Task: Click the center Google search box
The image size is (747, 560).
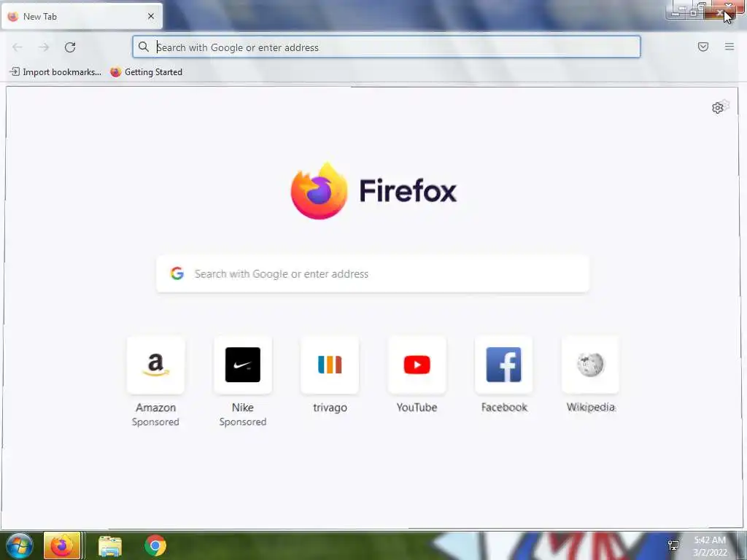Action: tap(373, 274)
